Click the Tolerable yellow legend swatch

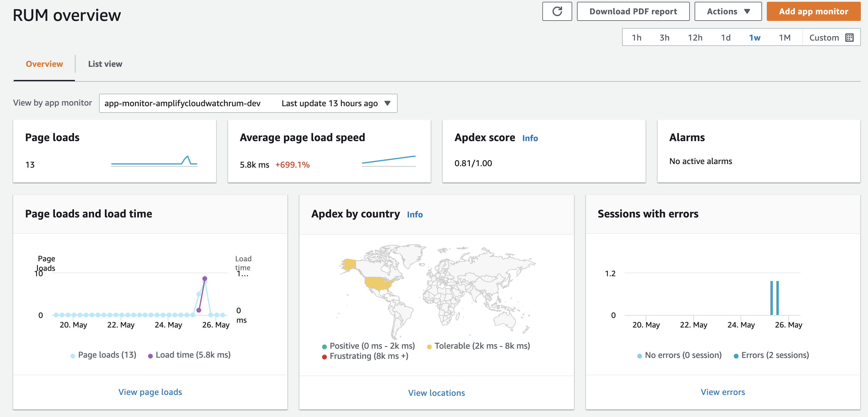(429, 347)
